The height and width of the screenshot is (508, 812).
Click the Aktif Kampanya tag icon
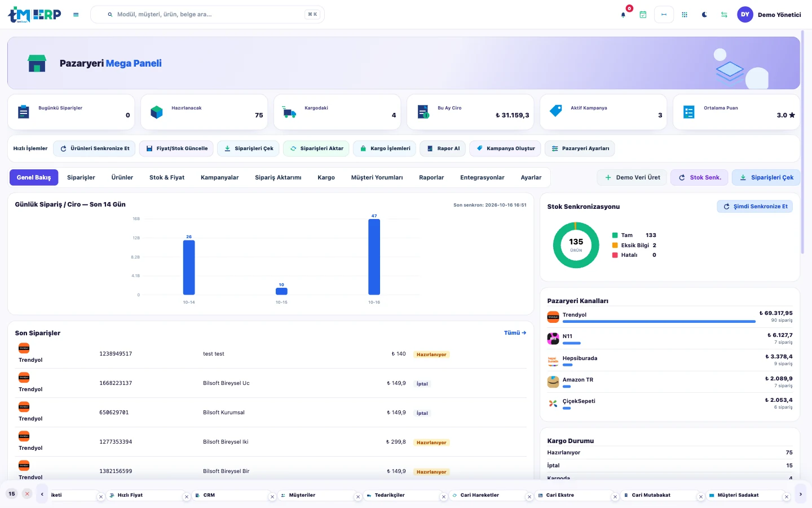click(556, 111)
